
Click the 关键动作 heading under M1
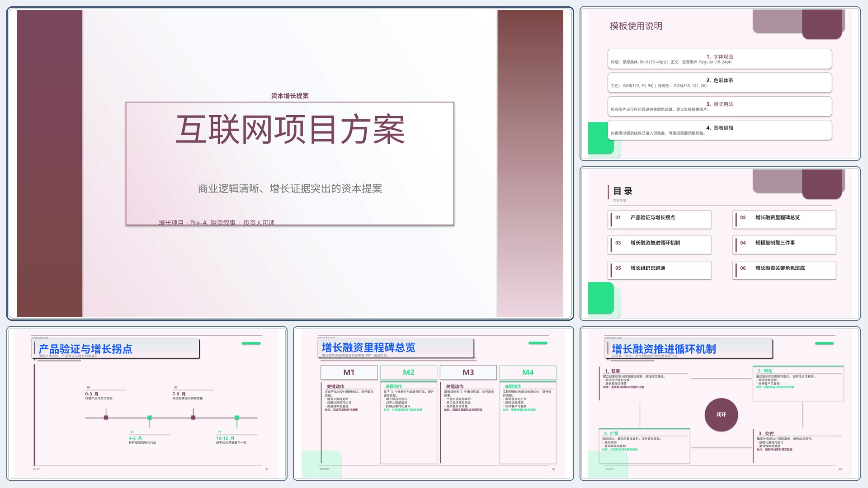click(335, 387)
